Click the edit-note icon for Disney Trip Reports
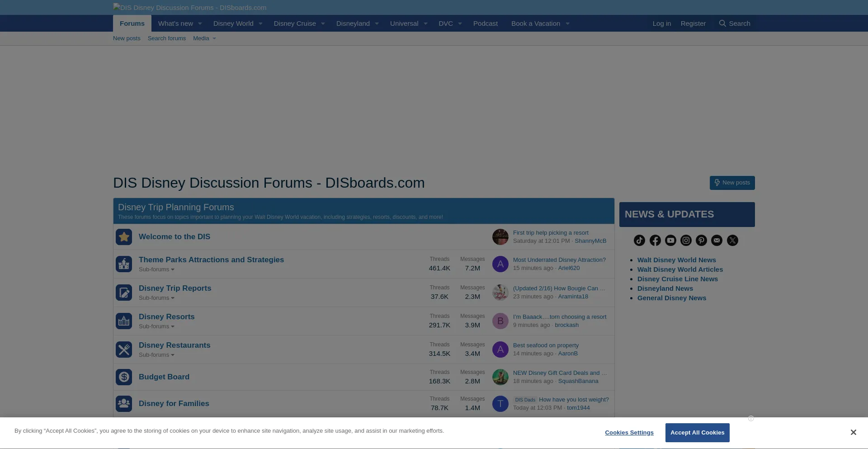 124,293
